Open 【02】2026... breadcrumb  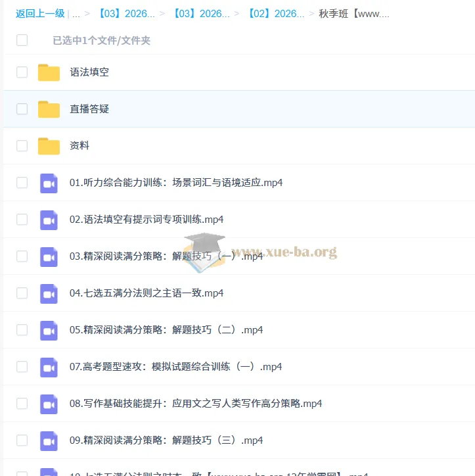[x=277, y=14]
